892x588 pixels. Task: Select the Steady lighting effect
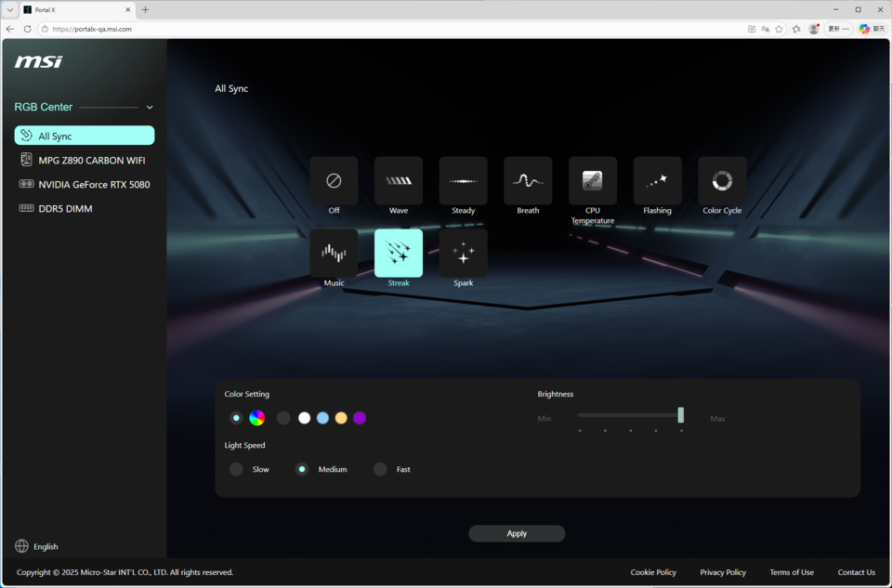(x=463, y=181)
